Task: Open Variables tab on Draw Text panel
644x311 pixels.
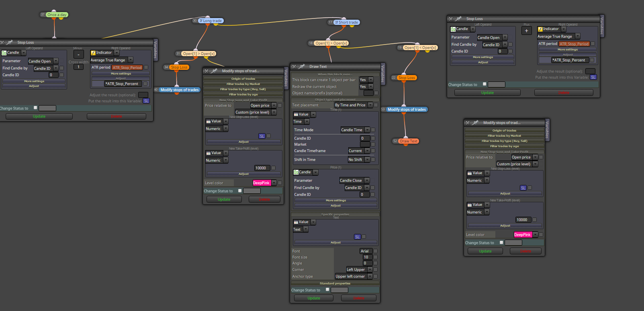Action: pyautogui.click(x=383, y=73)
